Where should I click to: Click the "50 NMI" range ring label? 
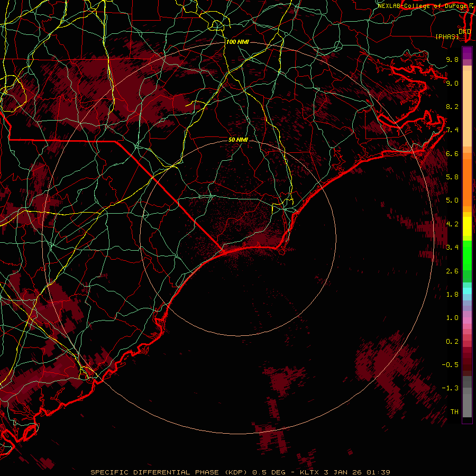tap(238, 140)
